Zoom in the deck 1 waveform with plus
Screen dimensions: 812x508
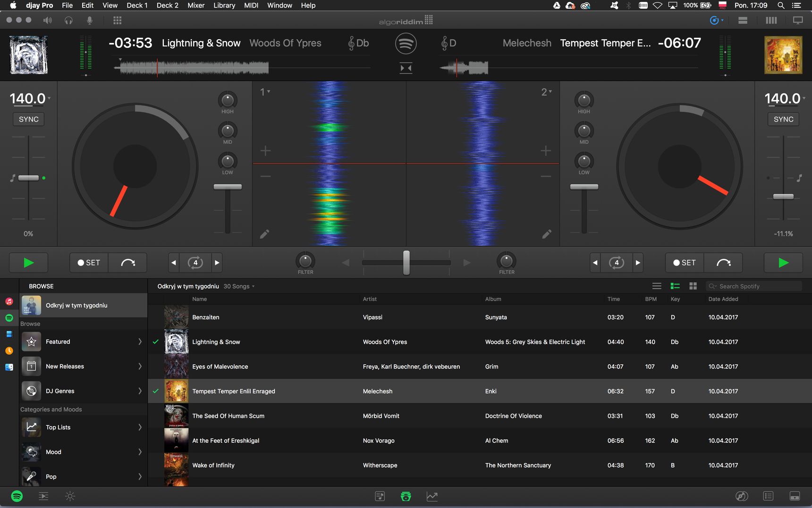click(x=266, y=151)
